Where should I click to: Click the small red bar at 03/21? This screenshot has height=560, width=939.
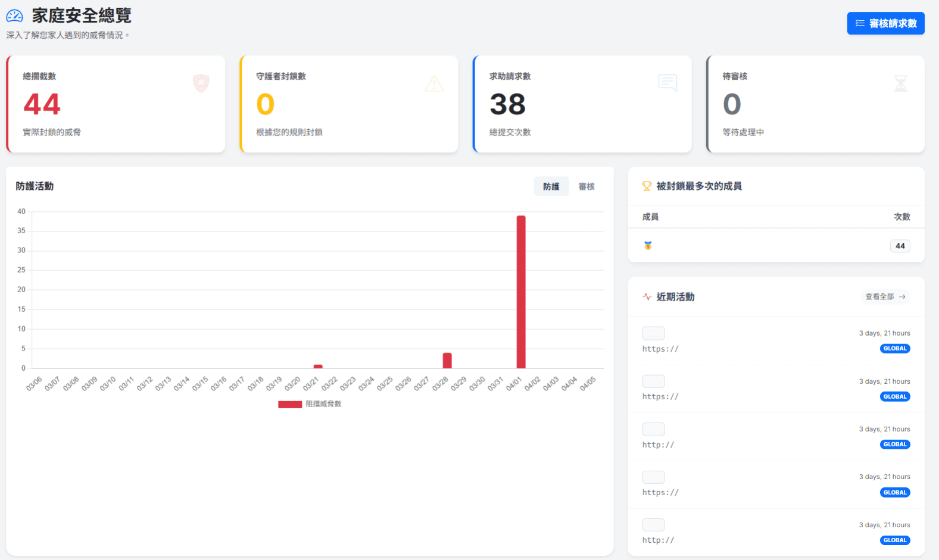[x=318, y=366]
